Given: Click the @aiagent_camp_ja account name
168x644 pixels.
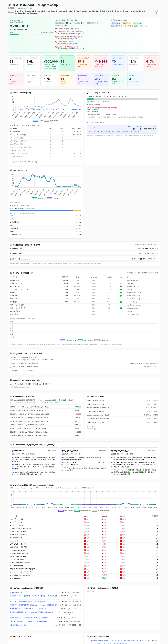Looking at the screenshot, I should pyautogui.click(x=120, y=451).
